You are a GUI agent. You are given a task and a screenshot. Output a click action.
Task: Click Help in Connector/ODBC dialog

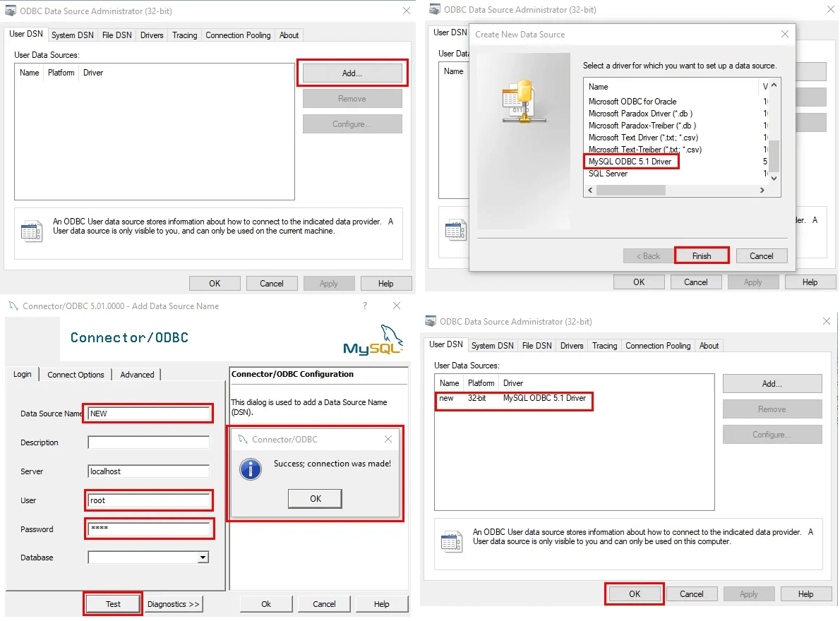pyautogui.click(x=381, y=604)
